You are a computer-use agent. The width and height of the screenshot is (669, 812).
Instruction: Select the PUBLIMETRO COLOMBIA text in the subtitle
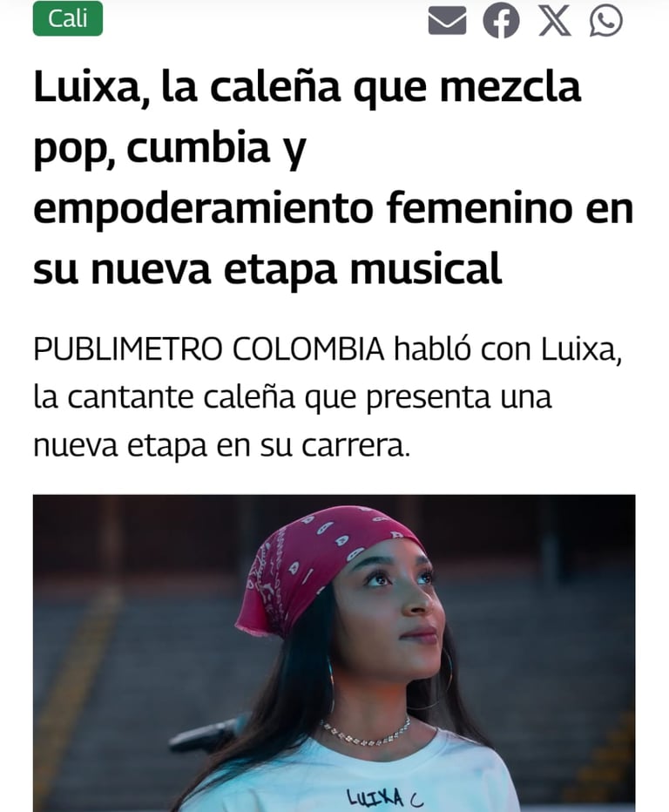(x=209, y=349)
